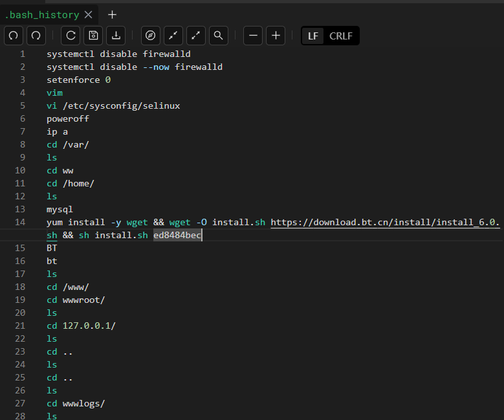
Task: Select the .bash_history tab
Action: point(42,15)
